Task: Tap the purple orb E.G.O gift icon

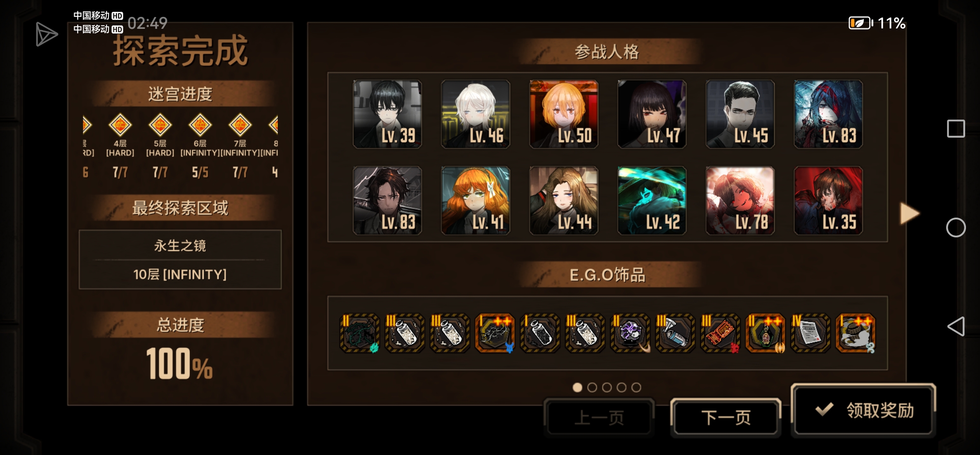Action: (630, 333)
